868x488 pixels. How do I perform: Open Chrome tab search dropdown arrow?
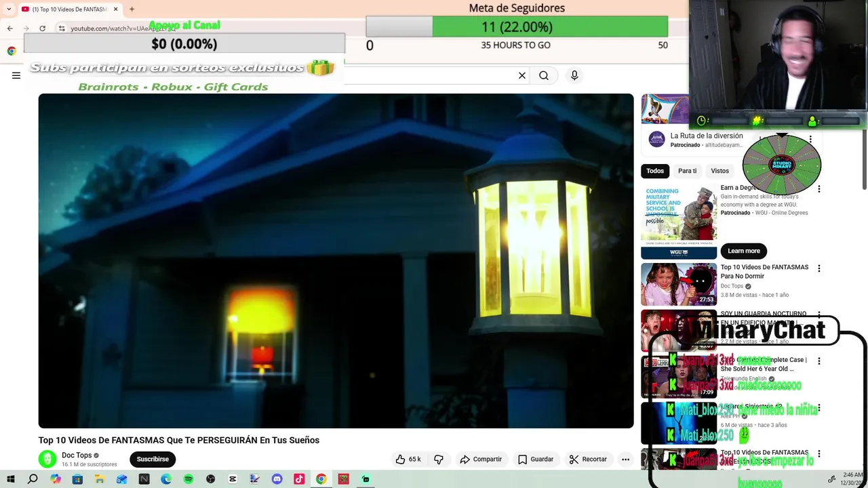[9, 9]
